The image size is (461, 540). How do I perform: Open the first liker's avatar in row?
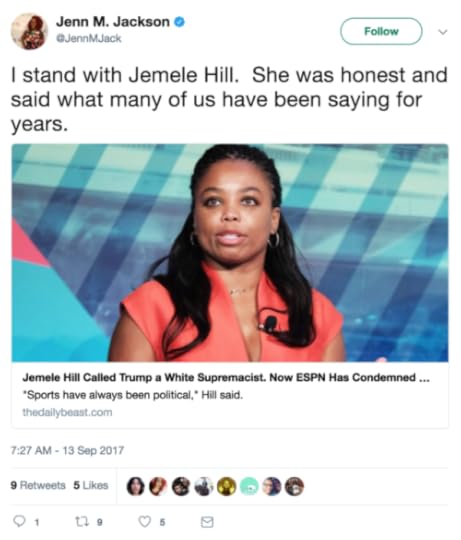pyautogui.click(x=135, y=486)
